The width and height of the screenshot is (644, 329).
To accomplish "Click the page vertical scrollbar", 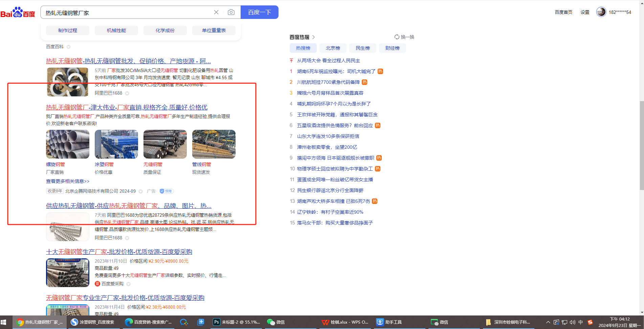I will (641, 145).
